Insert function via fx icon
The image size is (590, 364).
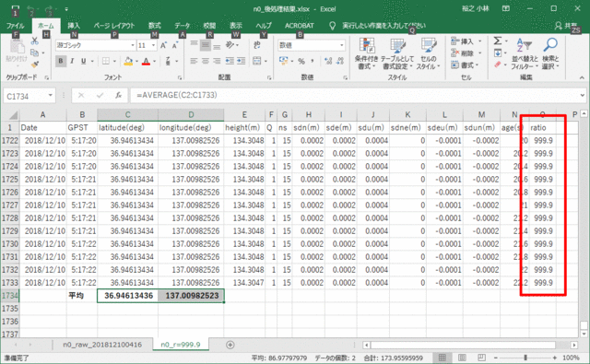click(118, 96)
